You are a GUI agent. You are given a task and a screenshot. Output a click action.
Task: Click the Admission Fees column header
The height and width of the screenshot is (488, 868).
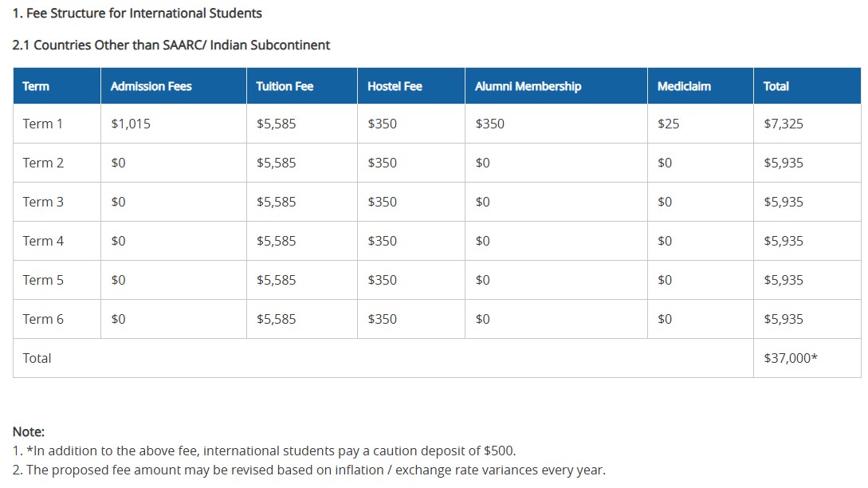151,86
